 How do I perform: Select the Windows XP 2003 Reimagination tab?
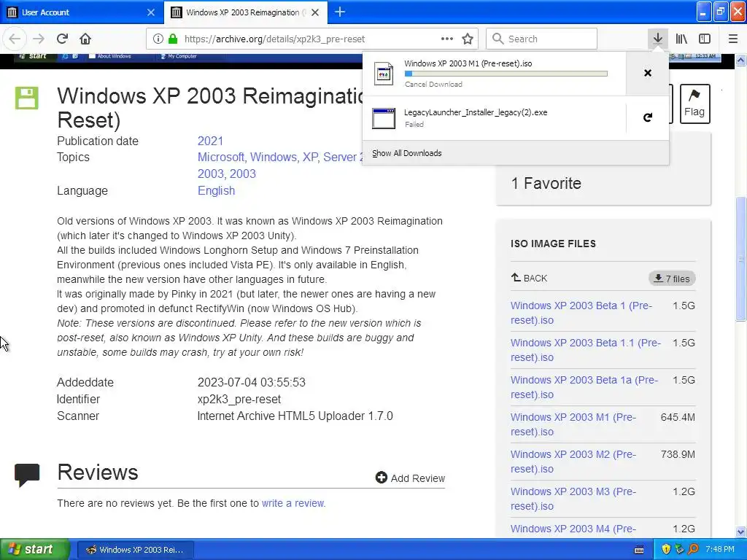(x=246, y=12)
